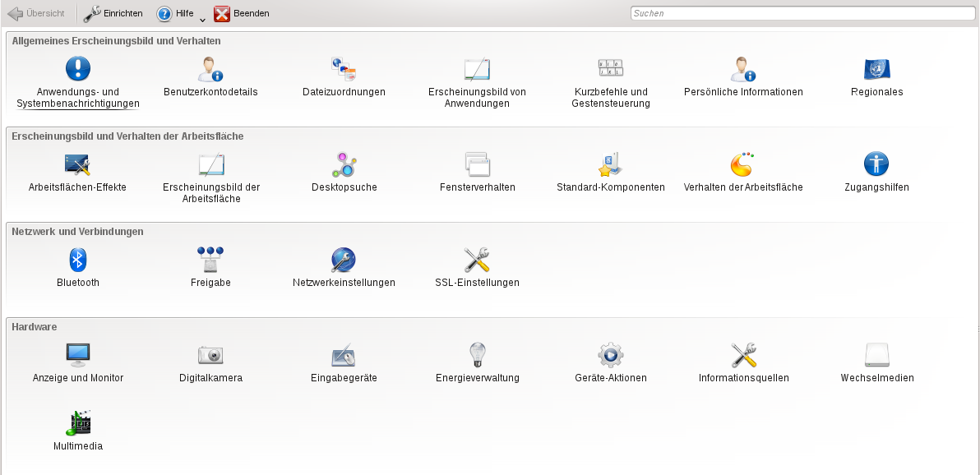Viewport: 980px width, 475px height.
Task: Click into the Suchen search field
Action: coord(800,13)
